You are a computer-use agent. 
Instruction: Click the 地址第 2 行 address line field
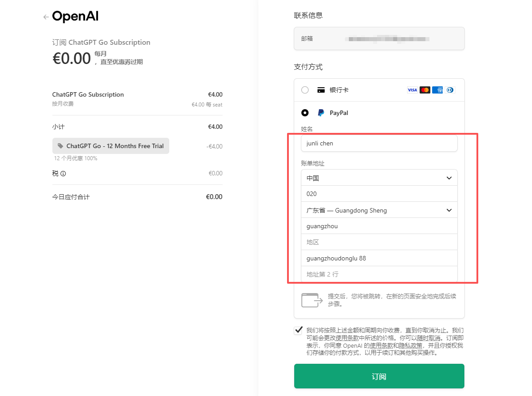pos(379,274)
